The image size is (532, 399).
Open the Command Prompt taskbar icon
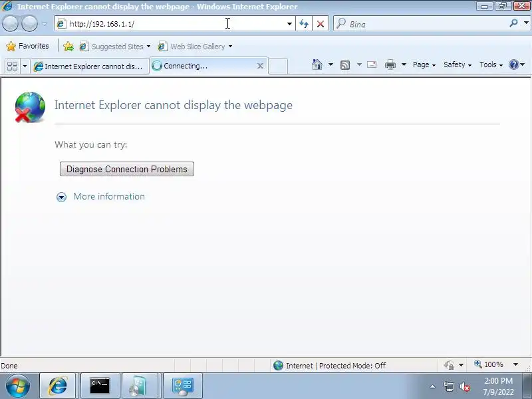point(100,386)
